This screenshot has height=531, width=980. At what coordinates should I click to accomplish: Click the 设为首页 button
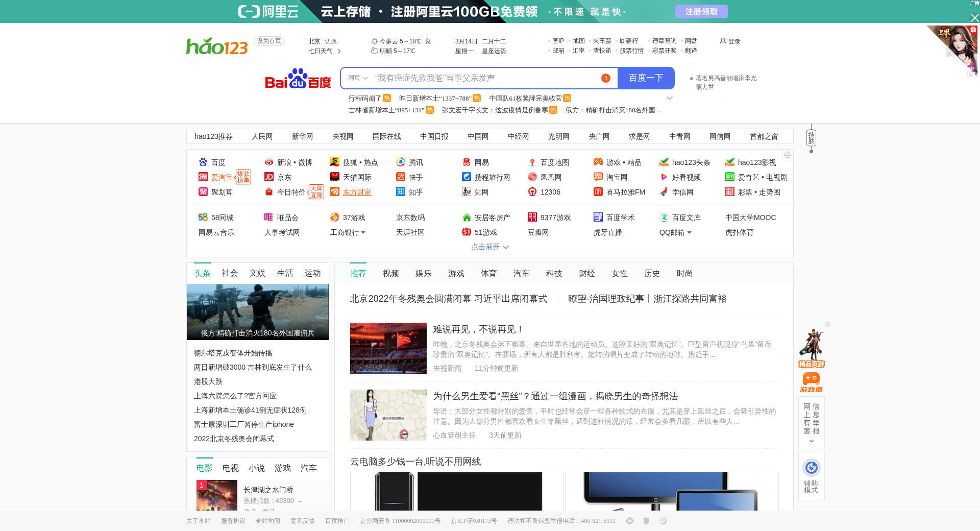tap(269, 41)
